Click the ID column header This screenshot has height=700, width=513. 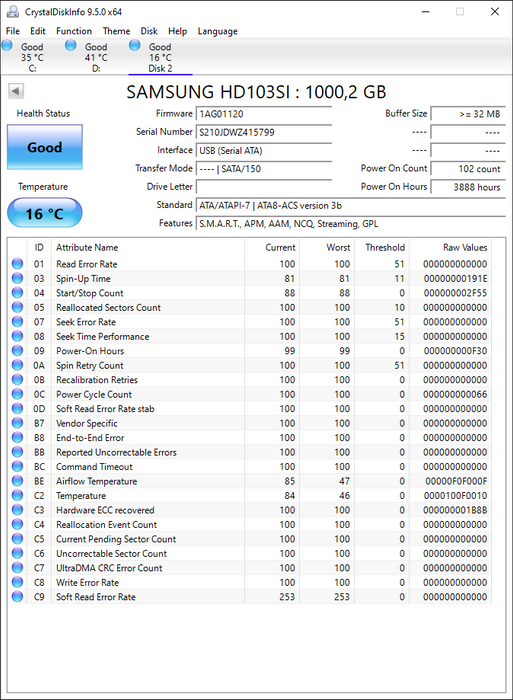pyautogui.click(x=39, y=247)
